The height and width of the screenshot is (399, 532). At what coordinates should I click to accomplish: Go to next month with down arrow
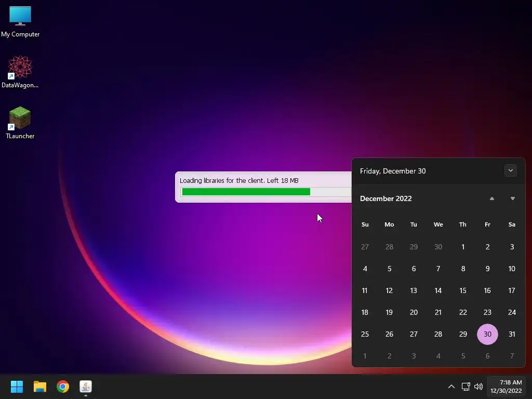513,198
